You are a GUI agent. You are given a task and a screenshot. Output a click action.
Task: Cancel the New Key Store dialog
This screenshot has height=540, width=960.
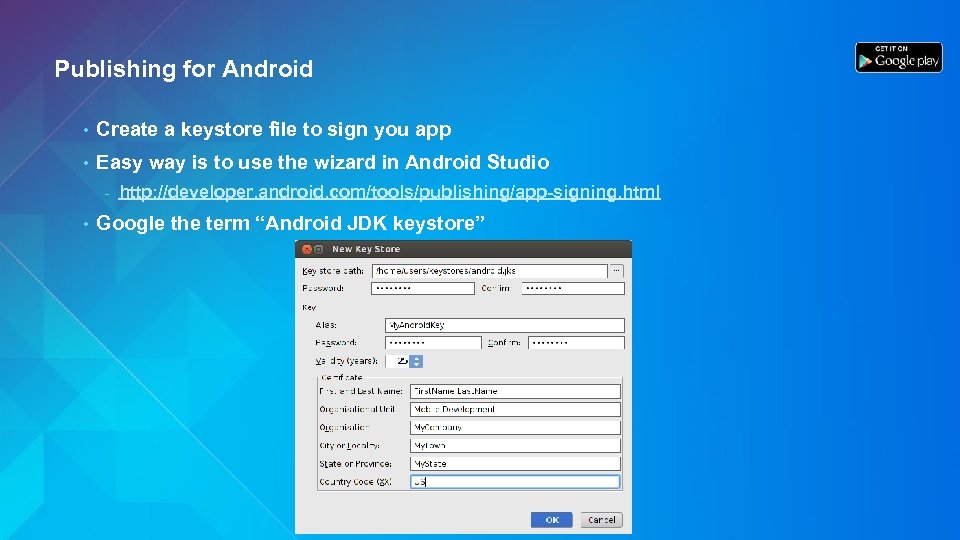coord(601,520)
